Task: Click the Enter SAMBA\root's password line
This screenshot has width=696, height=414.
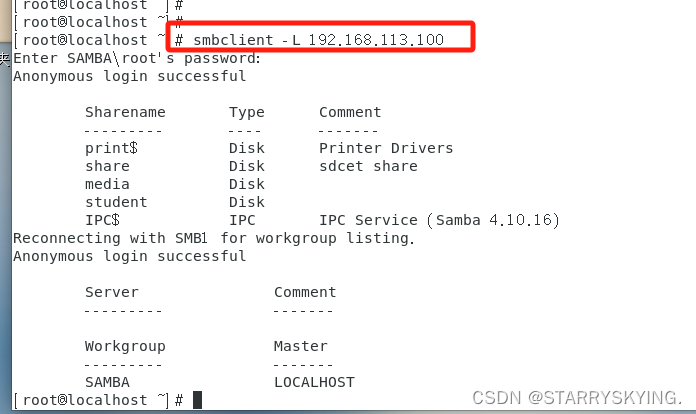Action: pyautogui.click(x=137, y=58)
